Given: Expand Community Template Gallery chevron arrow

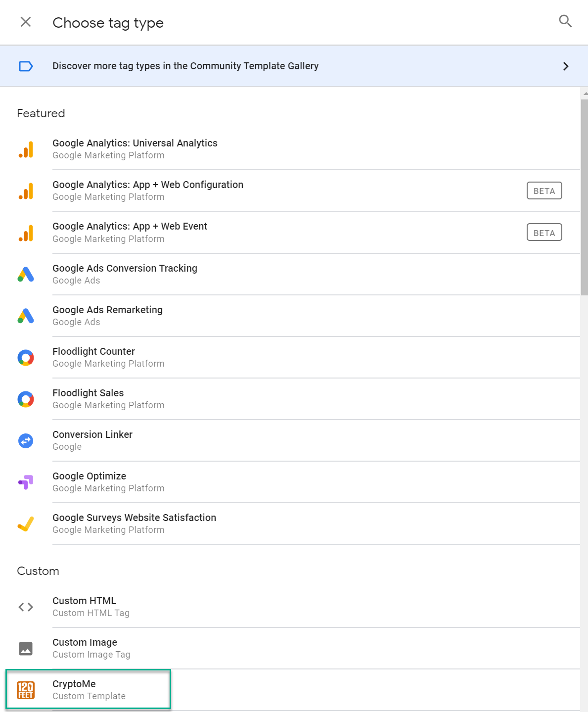Looking at the screenshot, I should 566,66.
